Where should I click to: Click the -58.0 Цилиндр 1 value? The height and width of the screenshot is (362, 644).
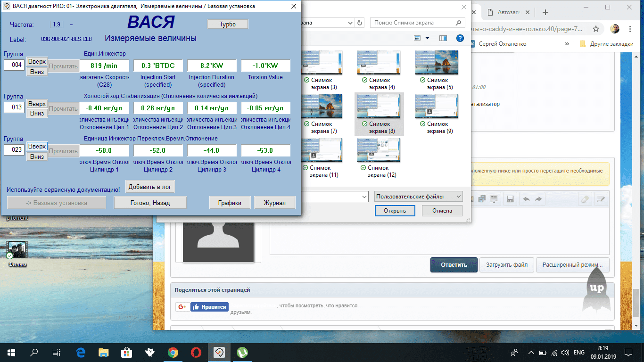click(x=104, y=150)
